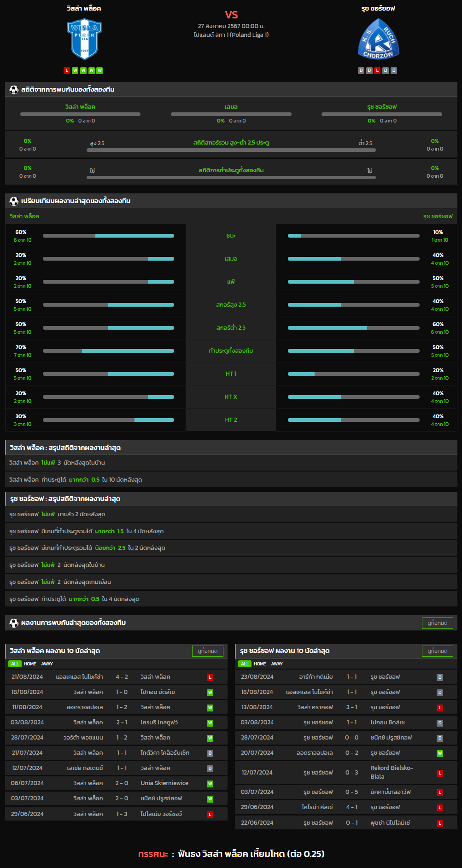Click the date 22/06/2024 in Ruch Chorzow table
The width and height of the screenshot is (462, 868).
[257, 823]
